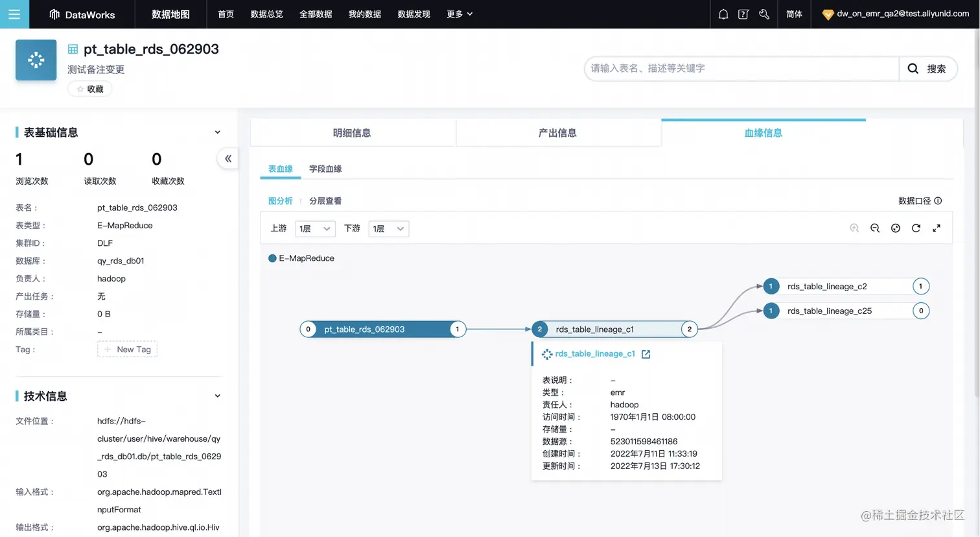Click 数据地图 in the header
This screenshot has width=980, height=537.
click(170, 14)
